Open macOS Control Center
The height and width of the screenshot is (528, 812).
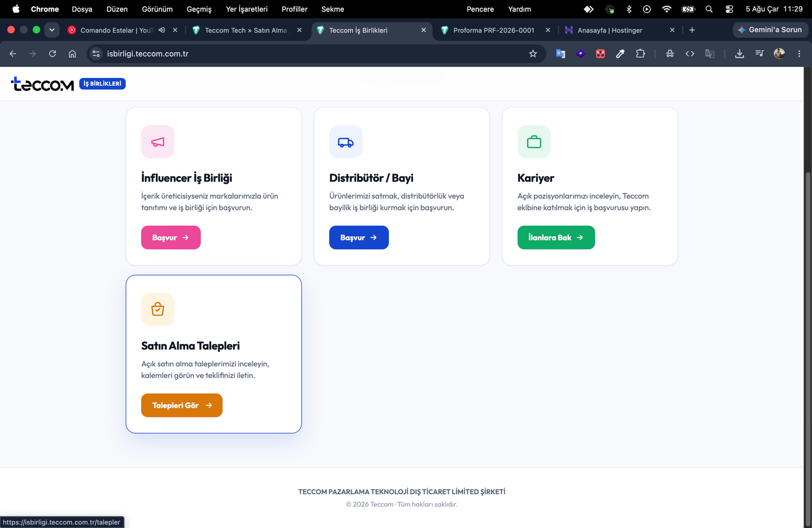(729, 9)
